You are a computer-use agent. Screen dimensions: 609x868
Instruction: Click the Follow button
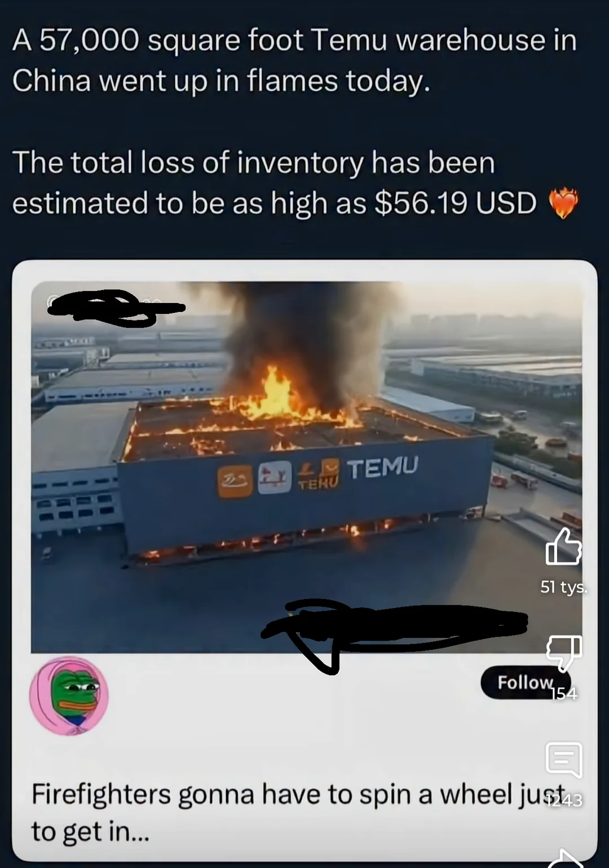pyautogui.click(x=526, y=682)
